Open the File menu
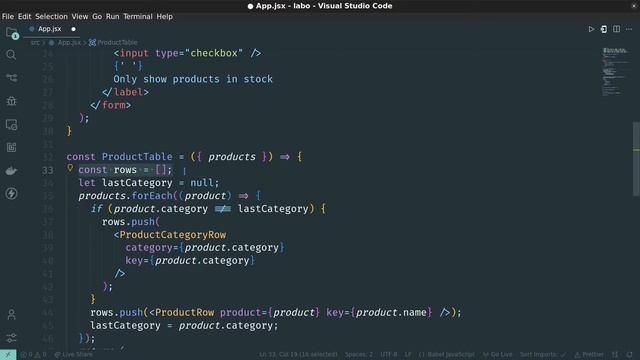Screen dimensions: 640x360 8,17
